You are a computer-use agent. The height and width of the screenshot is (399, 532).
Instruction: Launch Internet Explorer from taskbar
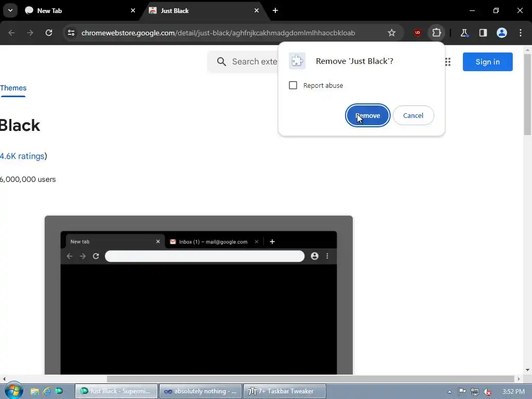[46, 391]
